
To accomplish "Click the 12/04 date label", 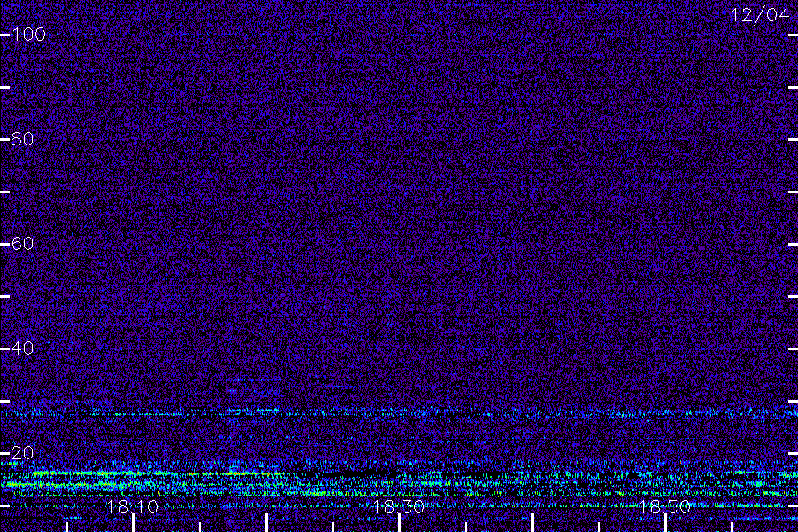I will 761,15.
